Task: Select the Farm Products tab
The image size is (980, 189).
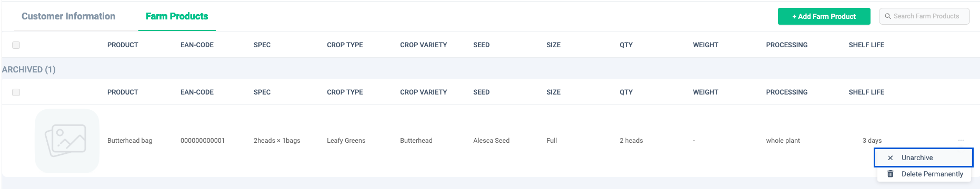Action: 177,16
